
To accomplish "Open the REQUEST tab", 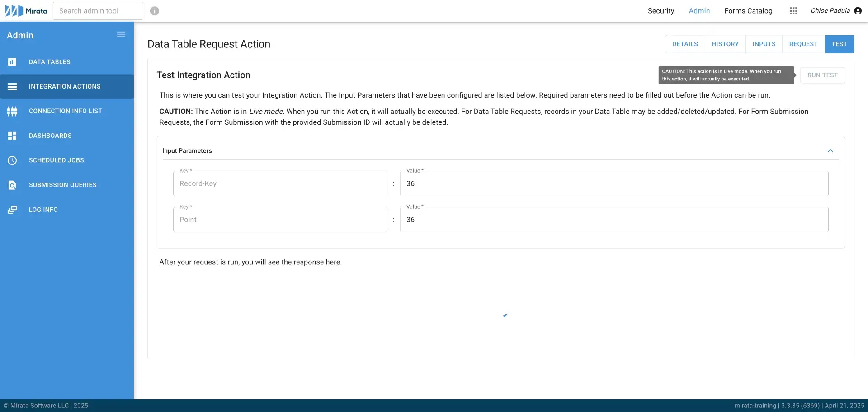I will tap(803, 44).
